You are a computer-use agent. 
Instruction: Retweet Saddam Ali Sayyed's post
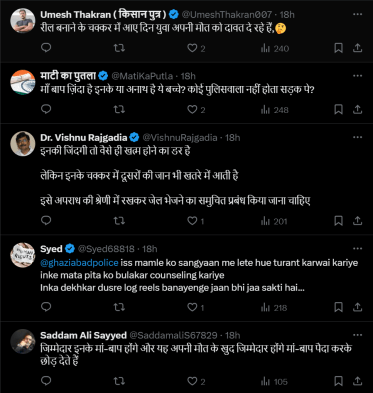119,381
